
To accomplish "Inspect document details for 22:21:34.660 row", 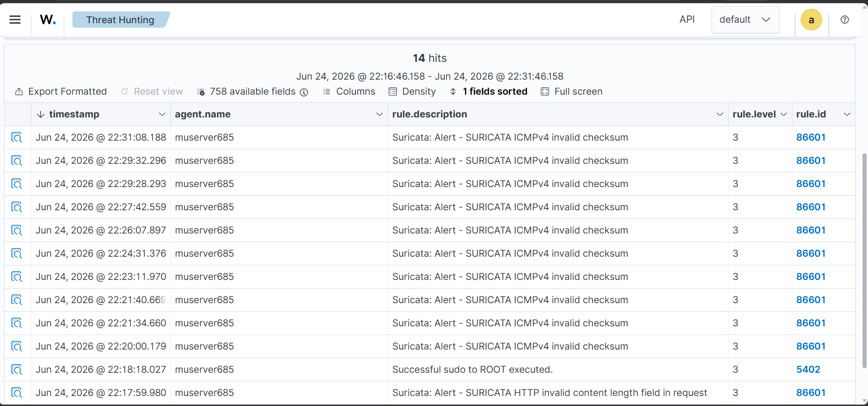I will (x=17, y=323).
